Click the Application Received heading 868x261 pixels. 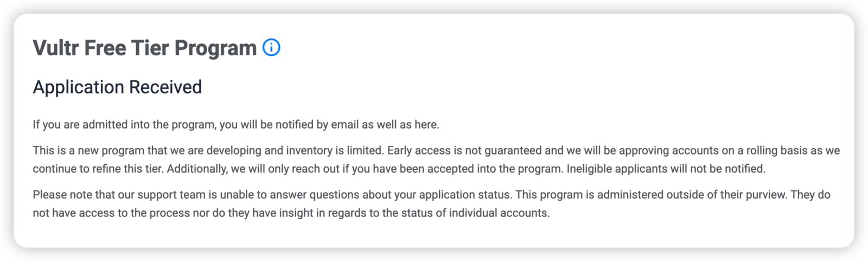pos(117,87)
